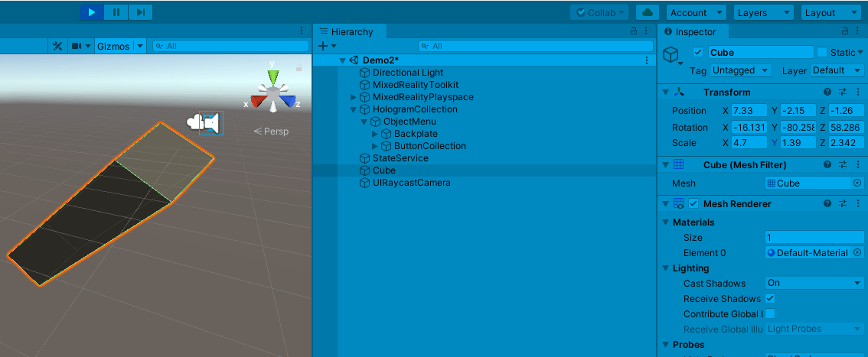Toggle the Hierarchy panel lock icon
Image resolution: width=868 pixels, height=357 pixels.
point(635,31)
